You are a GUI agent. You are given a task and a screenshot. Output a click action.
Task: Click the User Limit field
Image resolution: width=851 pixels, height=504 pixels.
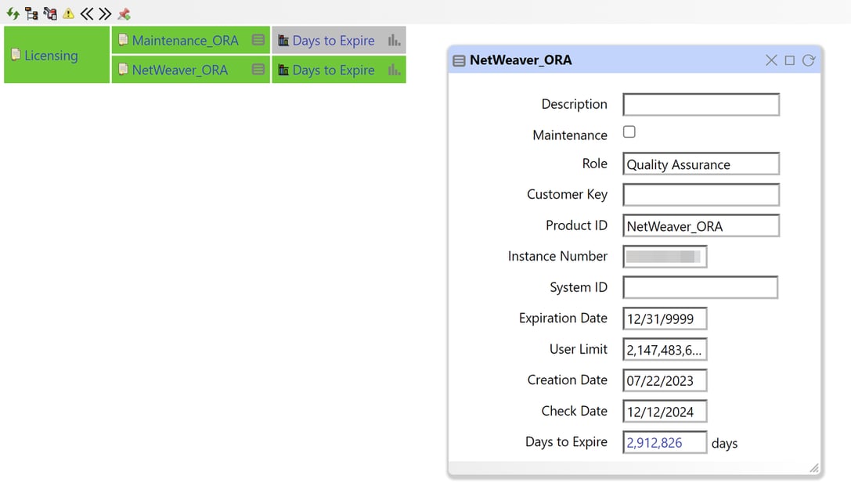click(665, 349)
